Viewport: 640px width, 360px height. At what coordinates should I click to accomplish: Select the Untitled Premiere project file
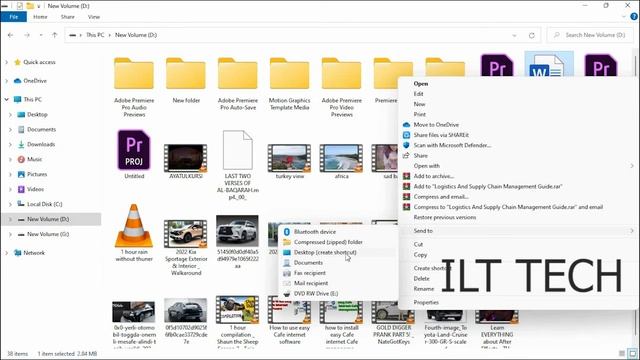click(x=134, y=150)
